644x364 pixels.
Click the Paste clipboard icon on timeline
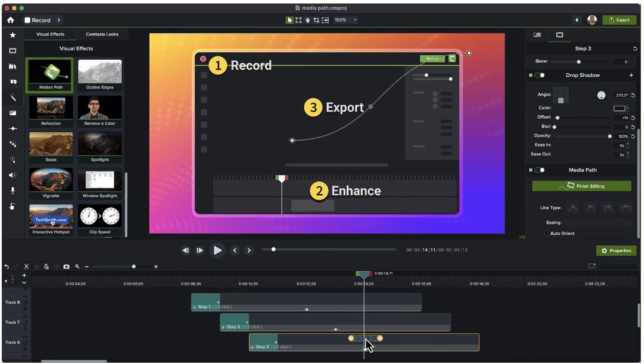pyautogui.click(x=46, y=266)
